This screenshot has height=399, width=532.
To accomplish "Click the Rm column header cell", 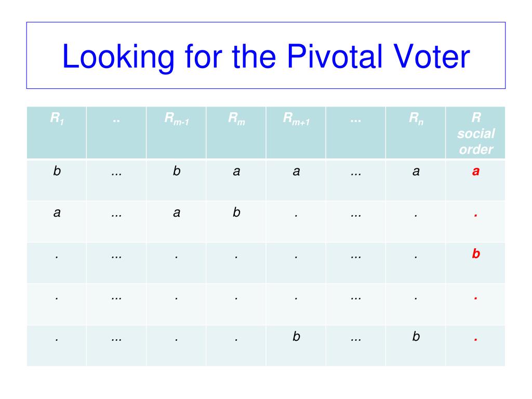I will click(236, 132).
